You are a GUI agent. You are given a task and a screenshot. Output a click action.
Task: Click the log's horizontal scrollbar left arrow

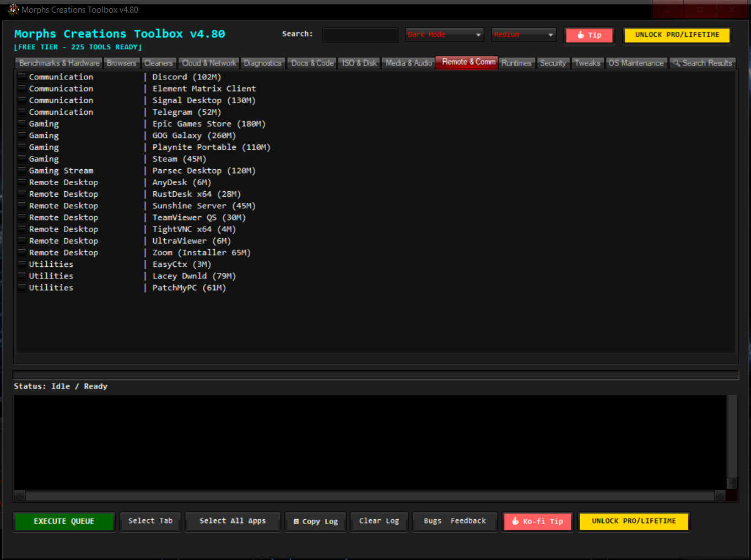(x=20, y=496)
